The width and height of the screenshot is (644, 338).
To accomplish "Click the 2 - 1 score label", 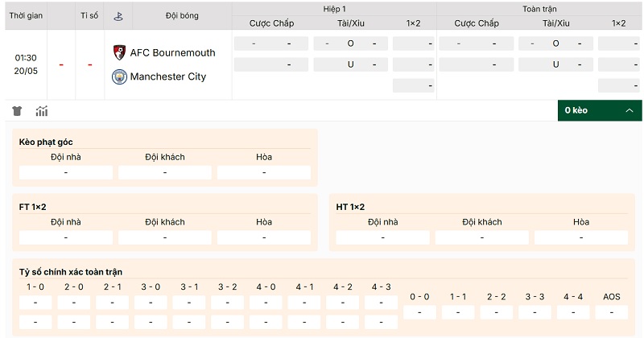I will pos(112,287).
